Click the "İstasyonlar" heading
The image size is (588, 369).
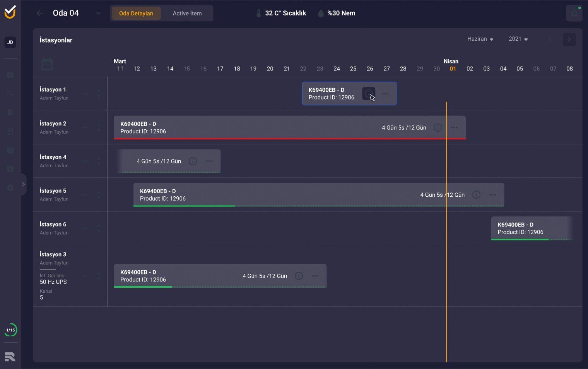click(56, 40)
